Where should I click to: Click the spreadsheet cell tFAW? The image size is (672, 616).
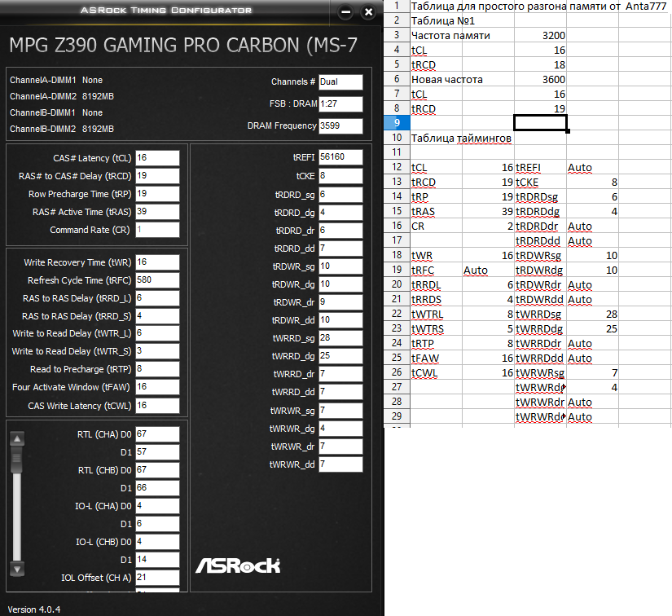(x=436, y=359)
